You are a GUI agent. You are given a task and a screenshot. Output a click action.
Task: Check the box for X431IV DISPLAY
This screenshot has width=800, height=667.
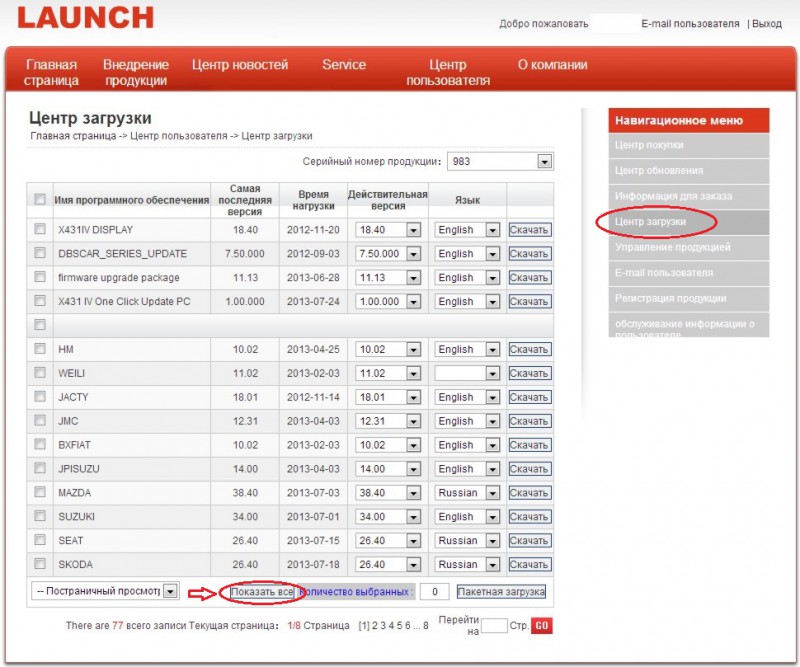40,229
